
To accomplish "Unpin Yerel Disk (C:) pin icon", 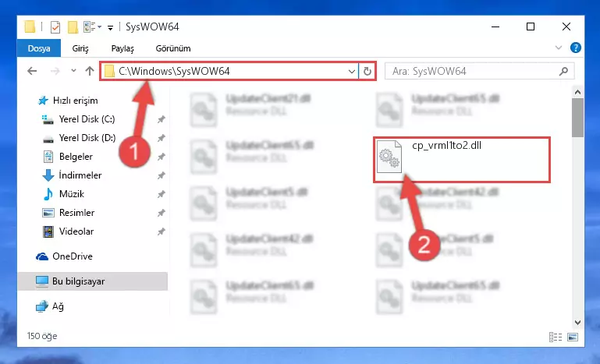I will pyautogui.click(x=161, y=119).
